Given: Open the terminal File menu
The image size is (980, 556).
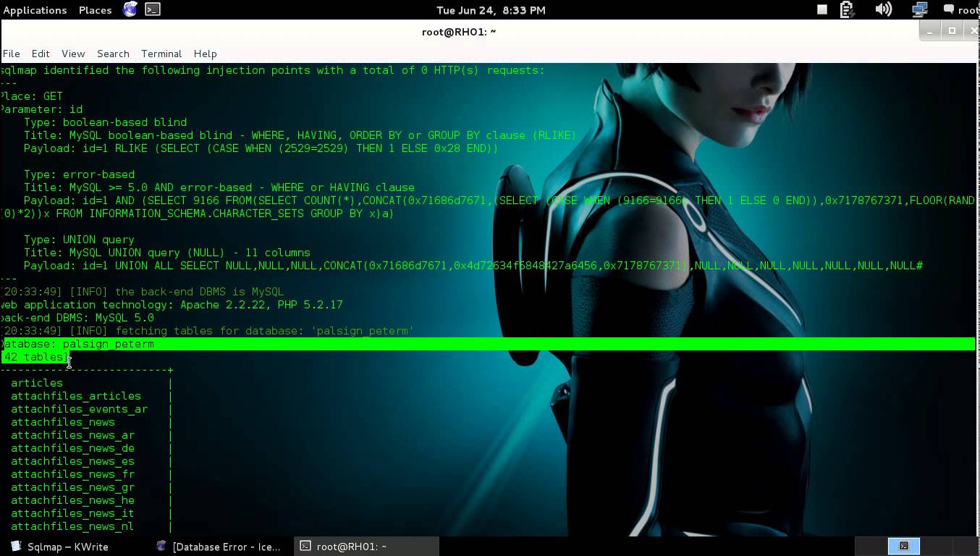Looking at the screenshot, I should [x=11, y=54].
